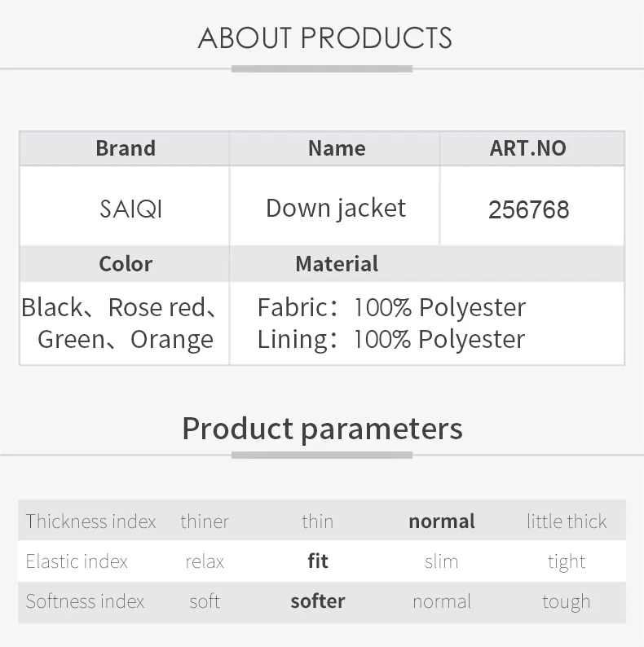Choose the little thick thickness option
This screenshot has height=647, width=644.
[x=567, y=522]
